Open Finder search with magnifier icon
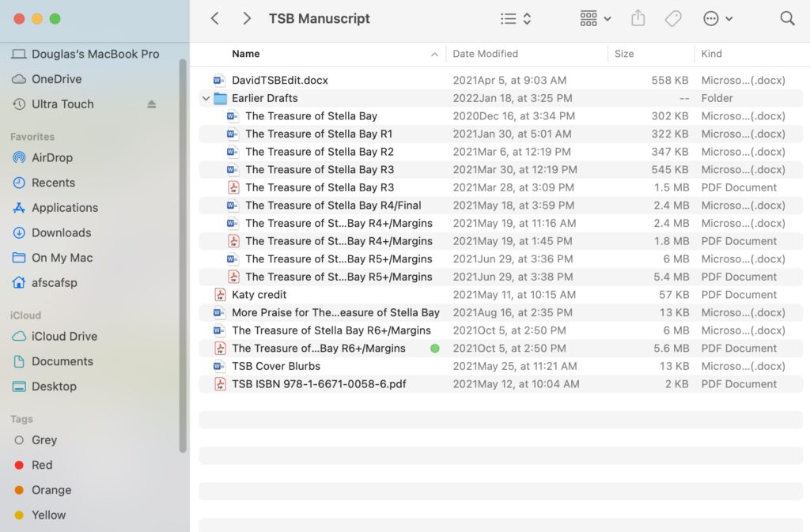The width and height of the screenshot is (810, 532). coord(787,18)
